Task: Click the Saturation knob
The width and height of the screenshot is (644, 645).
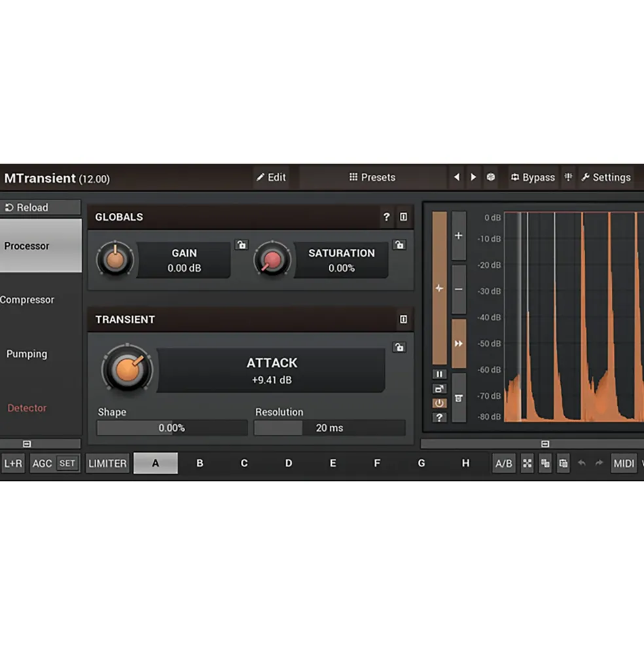Action: pos(272,260)
